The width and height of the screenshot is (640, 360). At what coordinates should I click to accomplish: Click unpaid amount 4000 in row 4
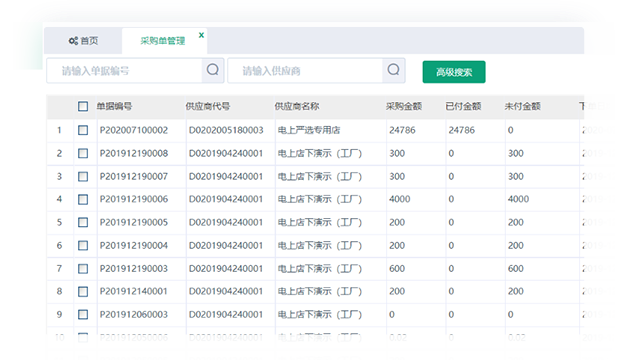point(518,199)
